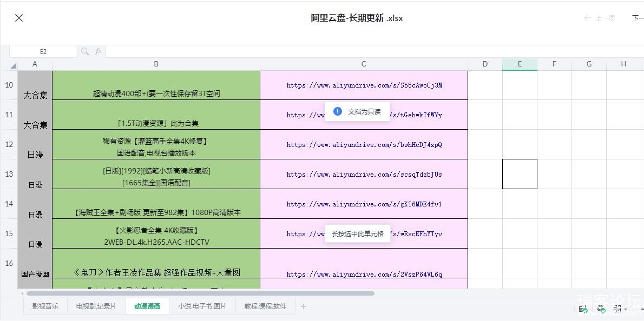Click the 文档为只读 read-only notice

click(357, 111)
